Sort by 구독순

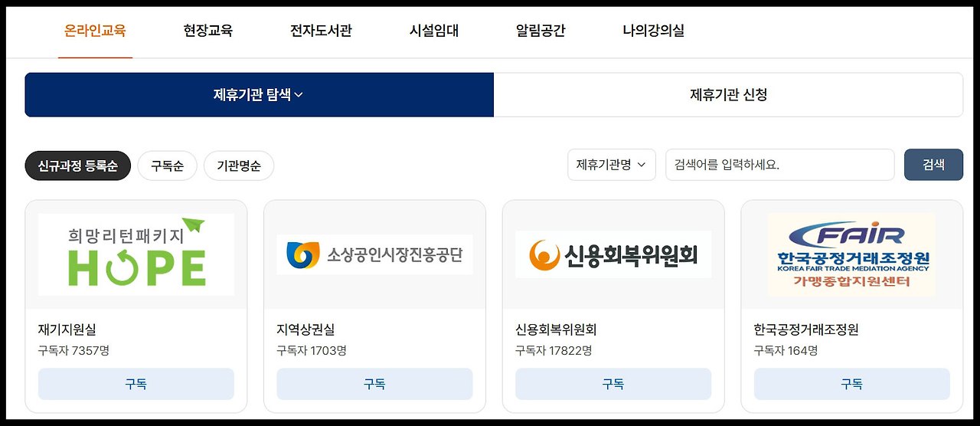[167, 165]
